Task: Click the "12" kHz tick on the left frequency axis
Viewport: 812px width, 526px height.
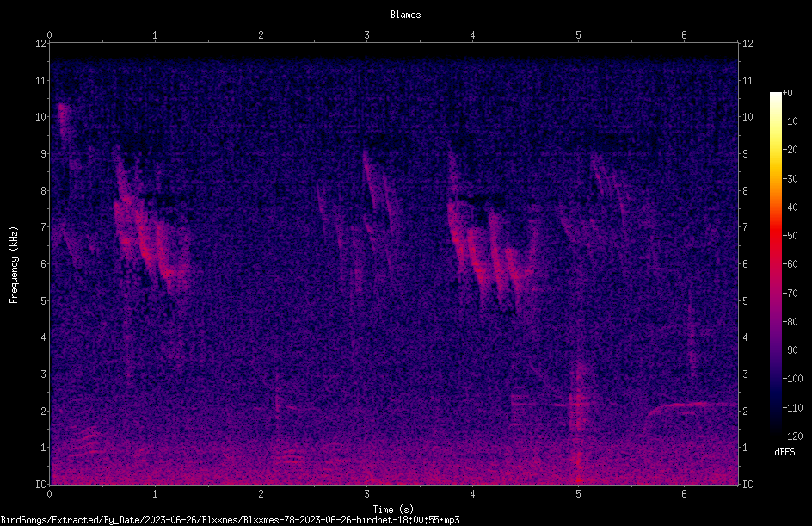Action: pos(41,44)
